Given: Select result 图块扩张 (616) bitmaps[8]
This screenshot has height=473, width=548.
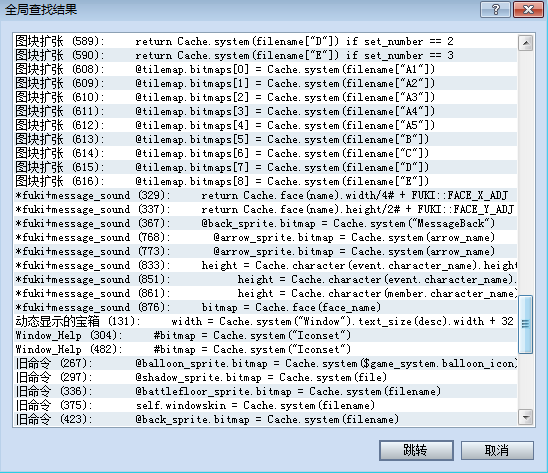Looking at the screenshot, I should pyautogui.click(x=266, y=181).
